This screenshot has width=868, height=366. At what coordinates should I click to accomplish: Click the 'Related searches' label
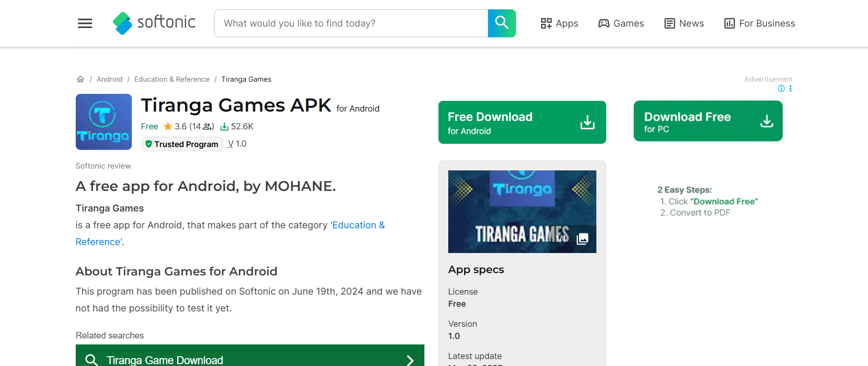pyautogui.click(x=110, y=335)
